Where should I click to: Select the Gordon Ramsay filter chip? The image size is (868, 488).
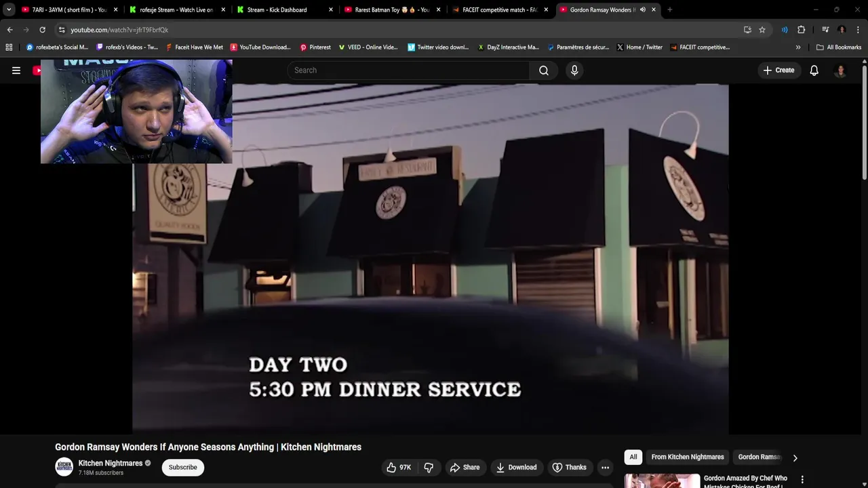(759, 457)
